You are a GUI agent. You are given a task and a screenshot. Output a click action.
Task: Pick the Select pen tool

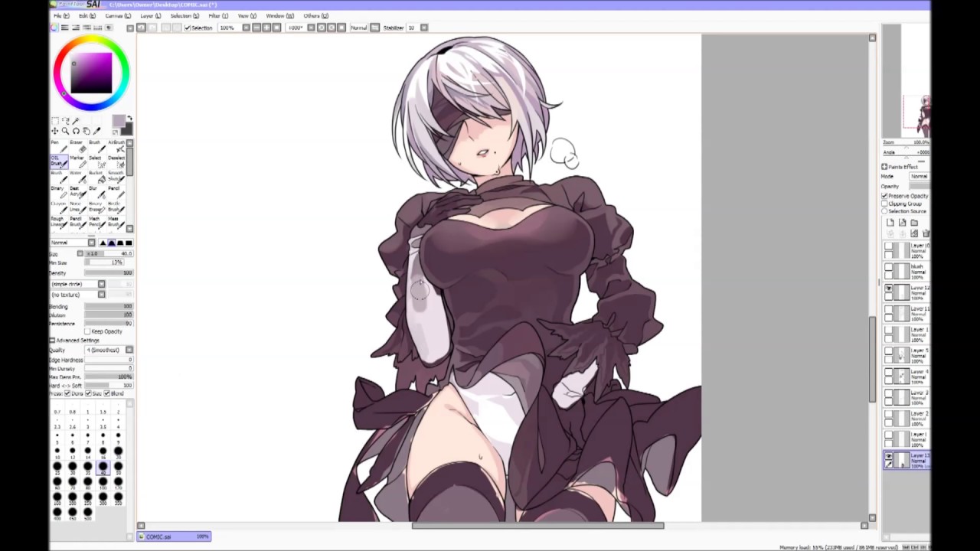click(x=96, y=161)
